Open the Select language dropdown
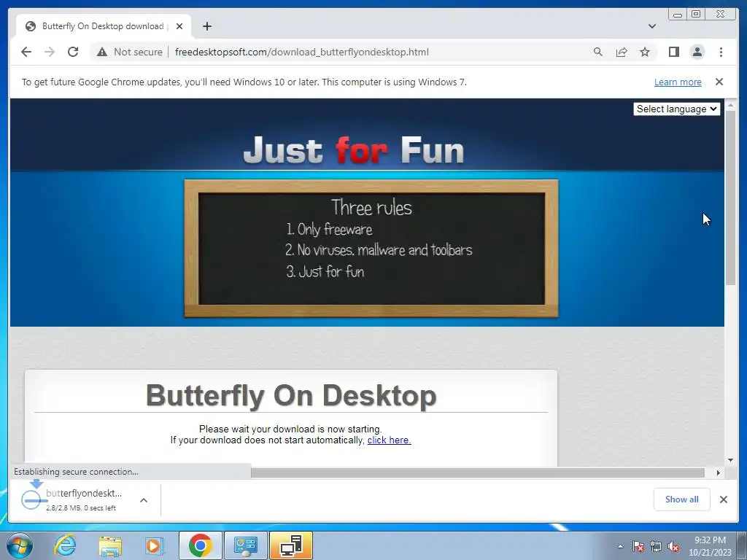This screenshot has height=560, width=747. (x=676, y=109)
